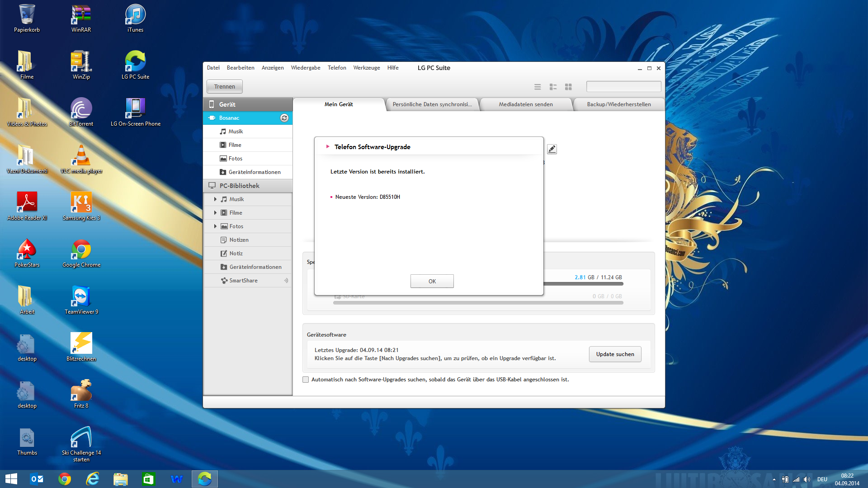The height and width of the screenshot is (488, 868).
Task: Open Google Chrome desktop shortcut
Action: (81, 253)
